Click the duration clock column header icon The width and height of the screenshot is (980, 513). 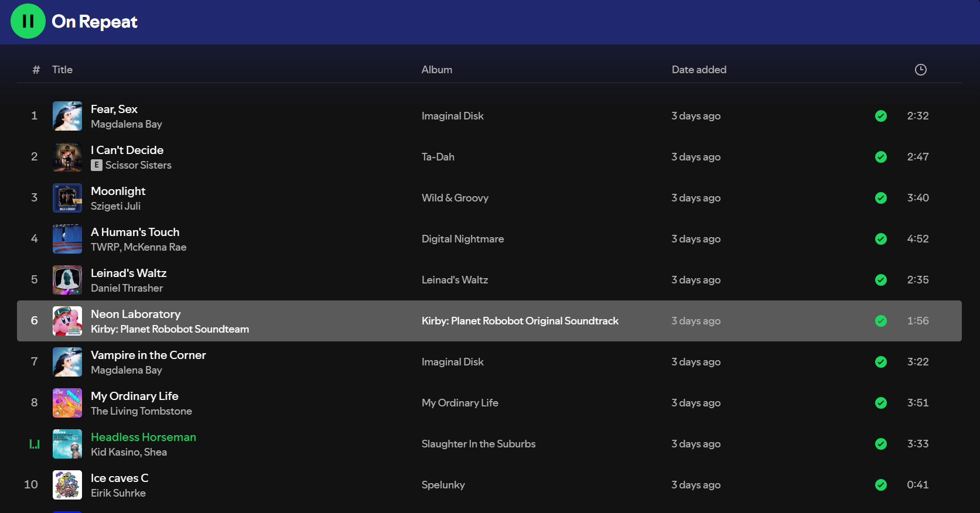tap(921, 70)
